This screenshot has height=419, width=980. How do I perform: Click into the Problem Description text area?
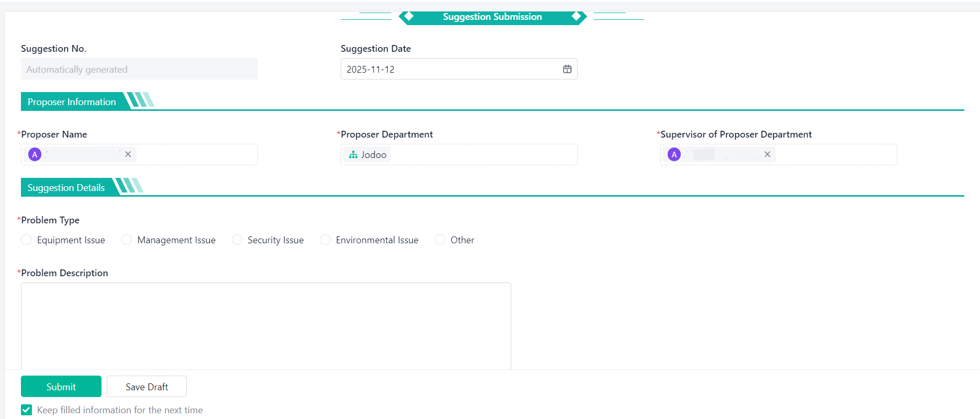[266, 324]
